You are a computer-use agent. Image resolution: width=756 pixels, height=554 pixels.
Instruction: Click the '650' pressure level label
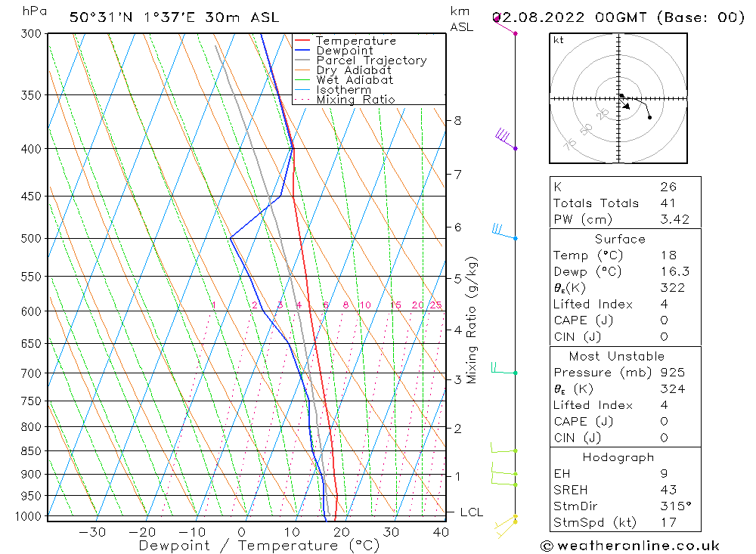pos(31,344)
